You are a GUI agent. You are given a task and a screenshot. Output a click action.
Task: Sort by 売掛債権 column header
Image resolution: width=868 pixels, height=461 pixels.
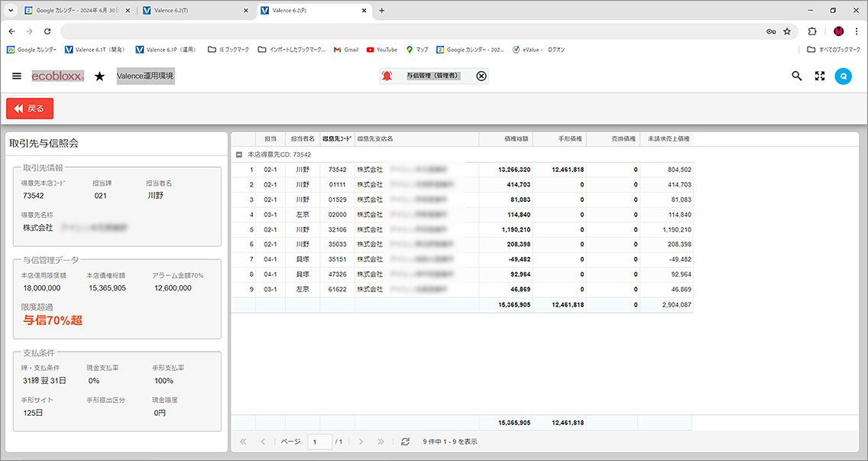pyautogui.click(x=614, y=139)
